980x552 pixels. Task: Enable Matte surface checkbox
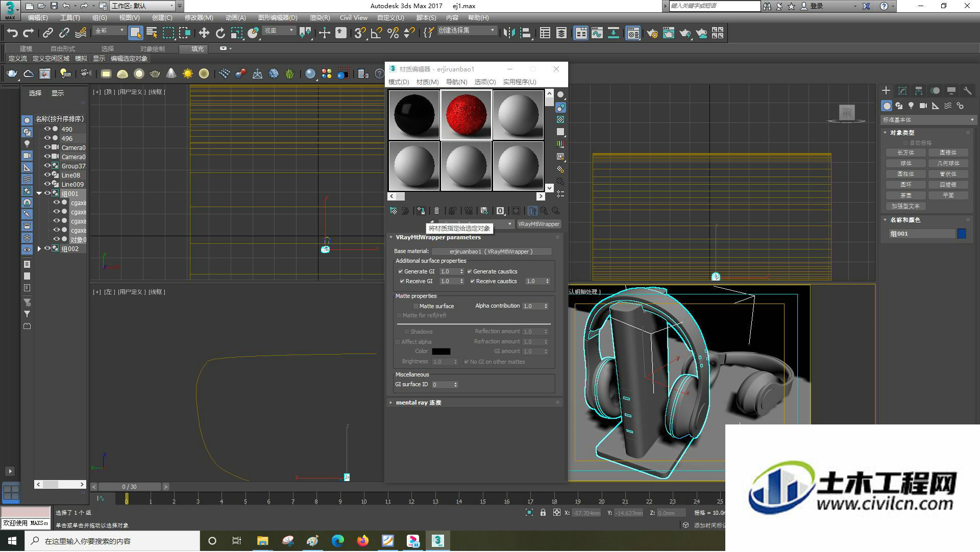tap(416, 306)
